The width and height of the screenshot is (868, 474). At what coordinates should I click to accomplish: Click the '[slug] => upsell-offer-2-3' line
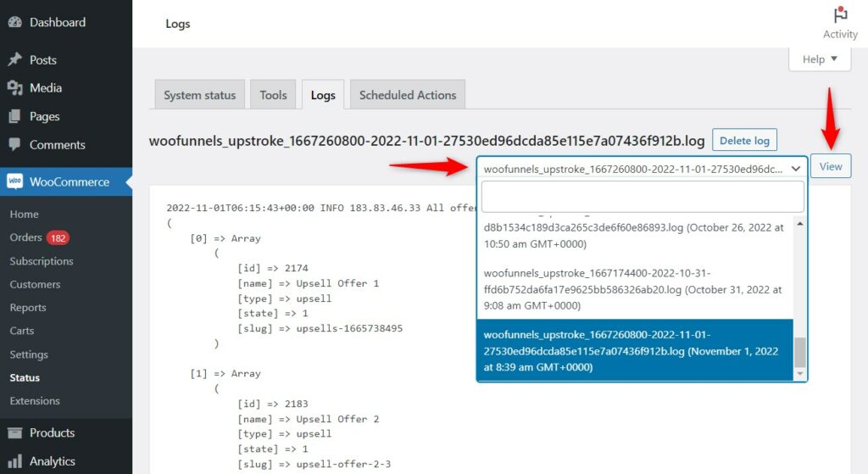pos(314,464)
